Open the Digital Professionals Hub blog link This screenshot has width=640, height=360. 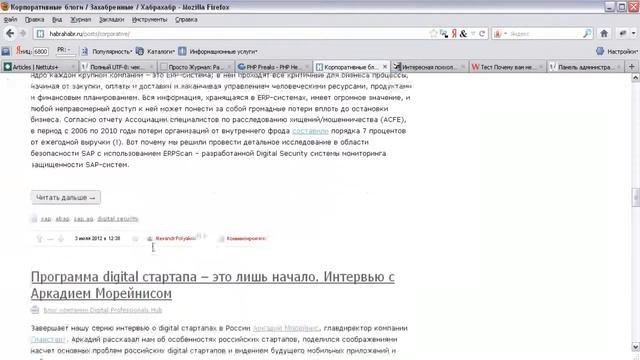[102, 310]
